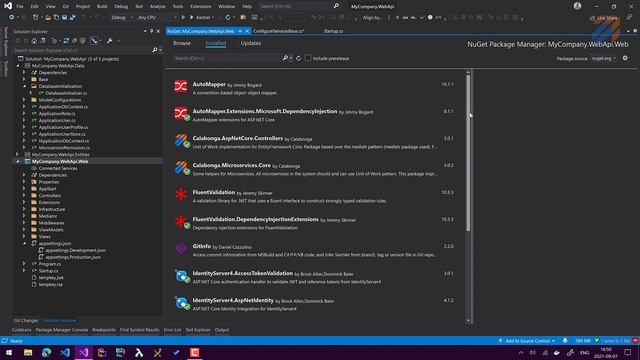The height and width of the screenshot is (360, 640).
Task: Open the Extensions menu
Action: click(x=201, y=6)
